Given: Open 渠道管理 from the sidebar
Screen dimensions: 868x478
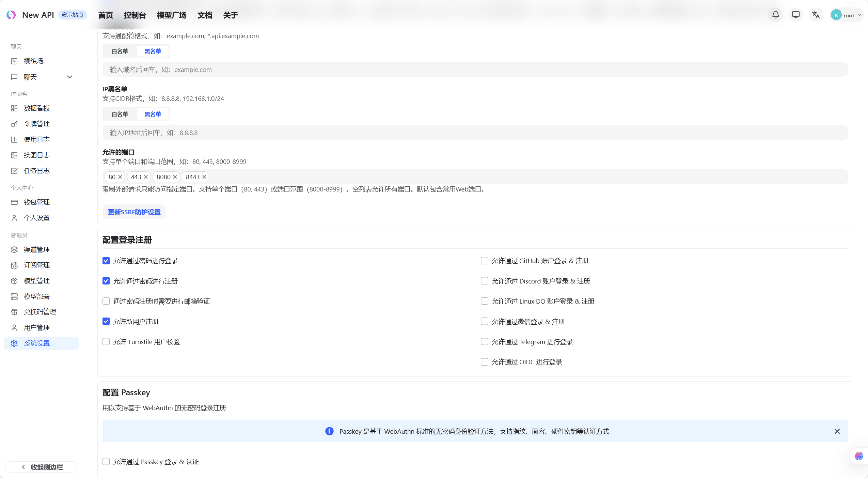Looking at the screenshot, I should click(37, 249).
